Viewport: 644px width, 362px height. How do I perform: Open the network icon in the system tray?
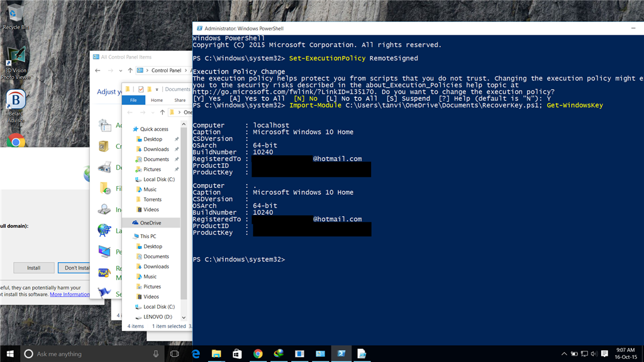pyautogui.click(x=584, y=354)
